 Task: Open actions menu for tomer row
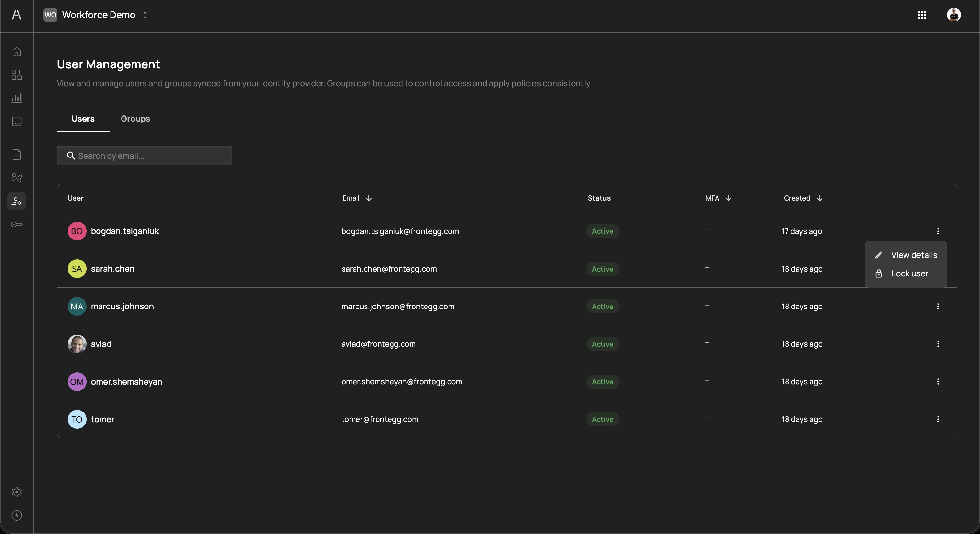pyautogui.click(x=938, y=419)
